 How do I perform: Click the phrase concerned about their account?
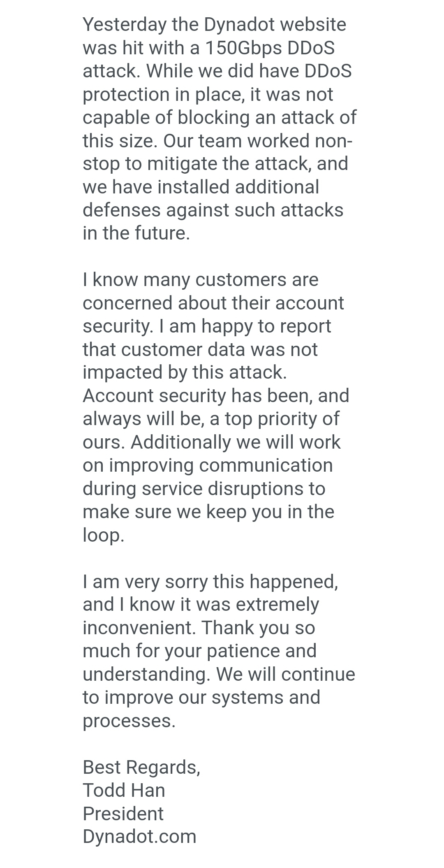(213, 303)
